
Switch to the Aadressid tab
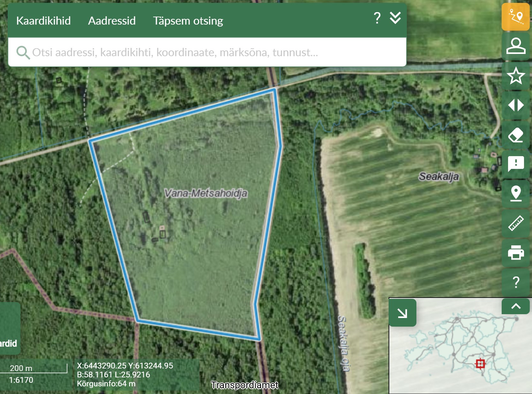112,21
